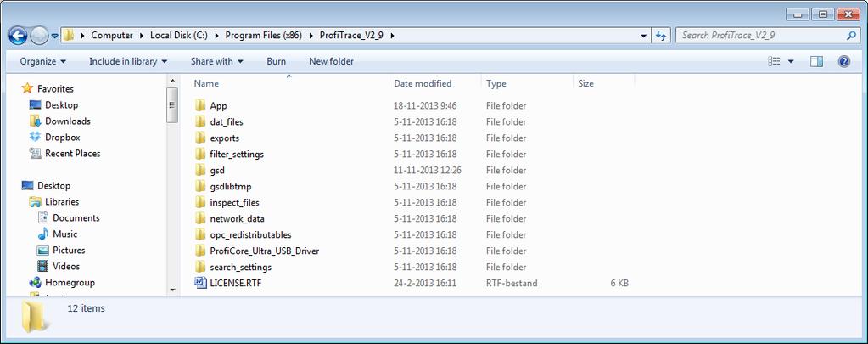868x344 pixels.
Task: Open the Include in library menu
Action: point(128,61)
